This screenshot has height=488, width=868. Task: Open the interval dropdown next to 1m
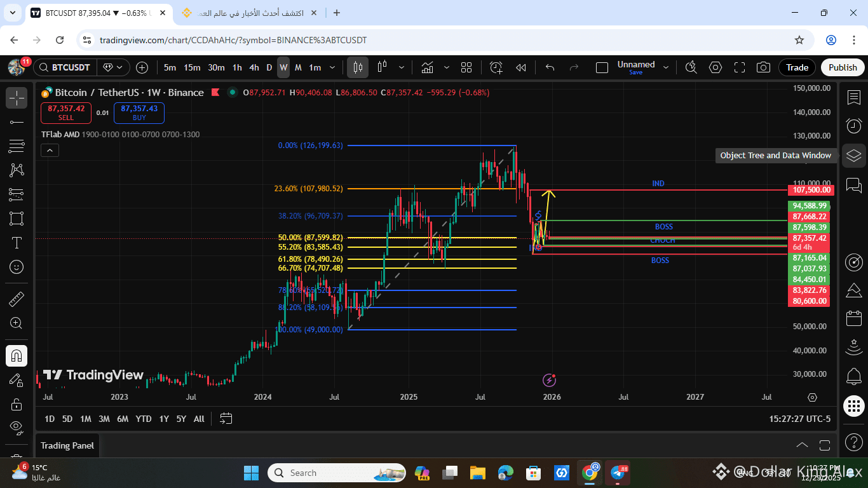click(332, 67)
